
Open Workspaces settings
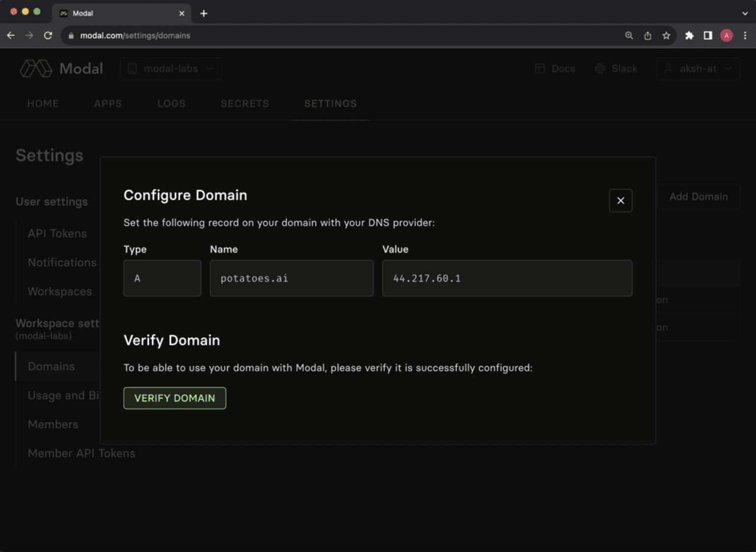pos(60,292)
